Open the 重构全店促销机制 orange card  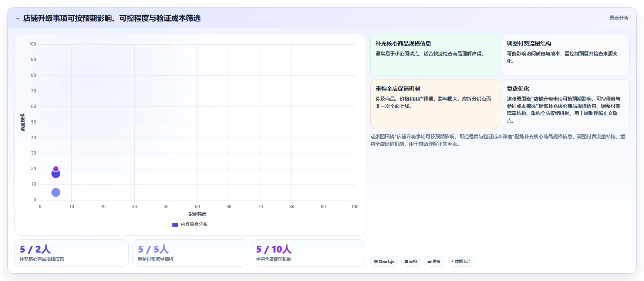coord(434,104)
